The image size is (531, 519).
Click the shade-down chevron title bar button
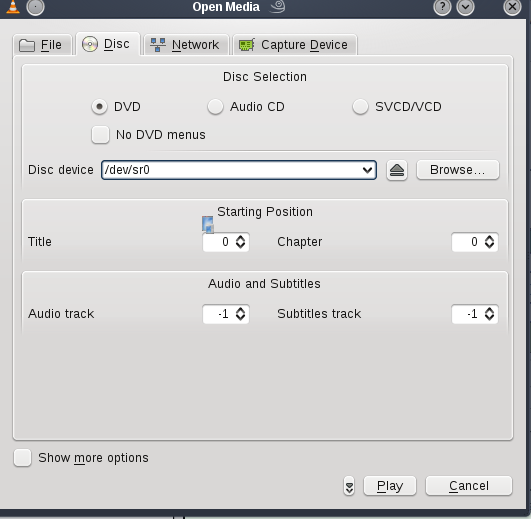465,7
